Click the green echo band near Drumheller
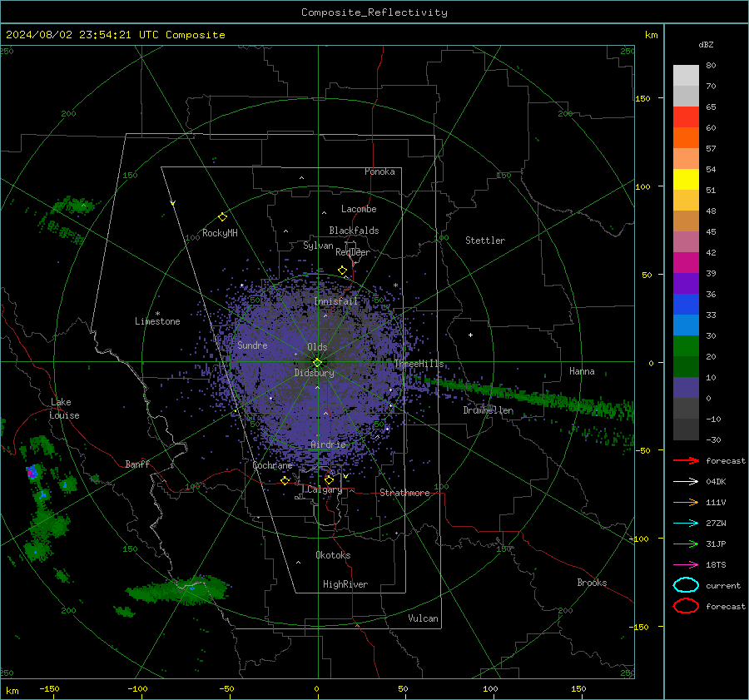Screen dimensions: 749x700 tap(525, 395)
